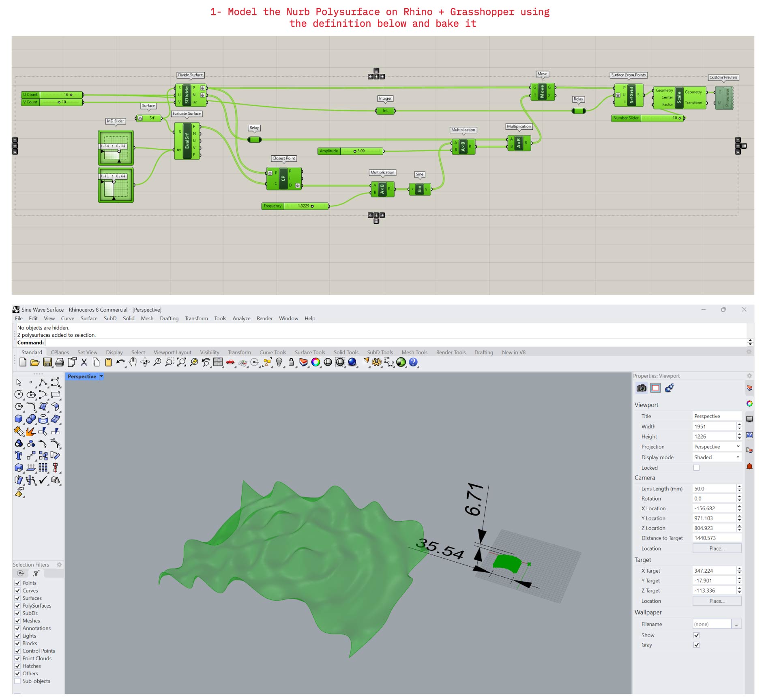The height and width of the screenshot is (700, 766).
Task: Open the Perspective viewport title arrow menu
Action: (x=101, y=377)
